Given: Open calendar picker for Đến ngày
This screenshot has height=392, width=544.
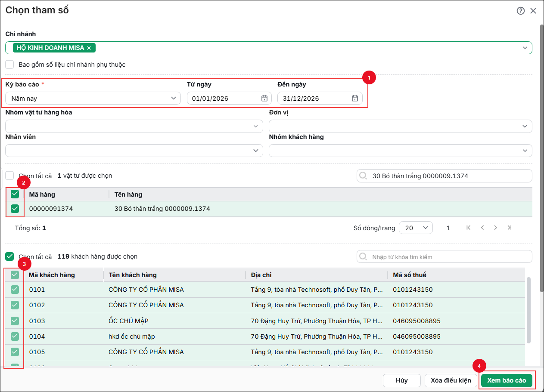Looking at the screenshot, I should 355,98.
